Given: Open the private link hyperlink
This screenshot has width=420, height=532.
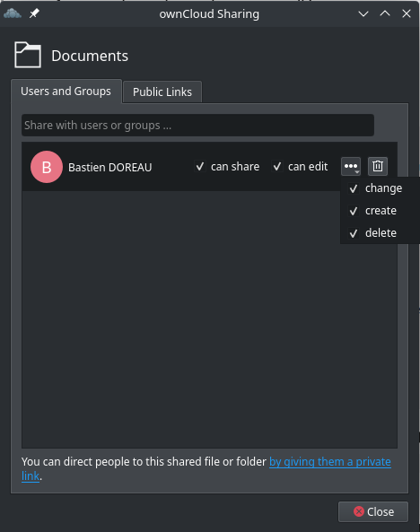Looking at the screenshot, I should tap(330, 462).
